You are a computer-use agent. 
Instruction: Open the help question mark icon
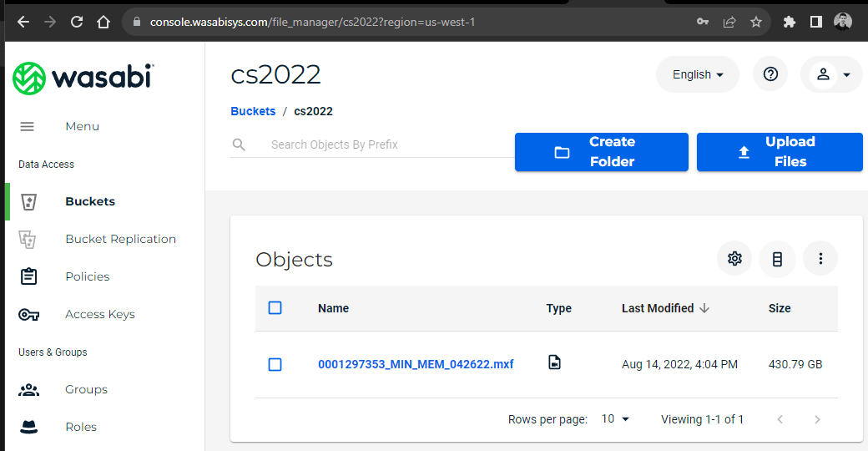770,74
